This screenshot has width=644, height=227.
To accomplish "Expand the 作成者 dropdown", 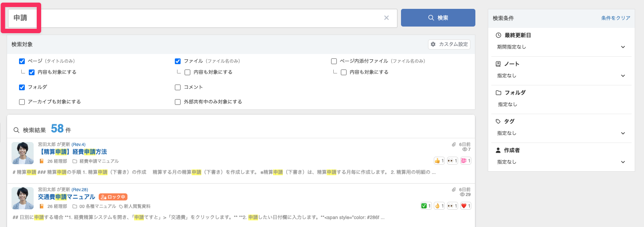I will (x=561, y=162).
